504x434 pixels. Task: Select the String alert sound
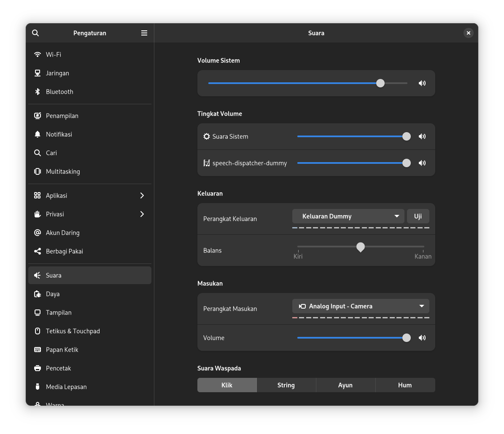[286, 385]
